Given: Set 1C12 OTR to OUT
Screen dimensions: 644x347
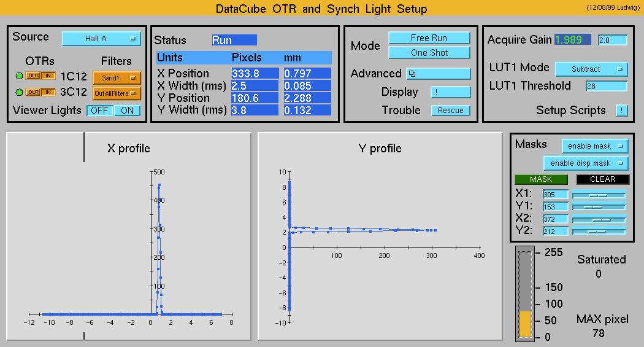Looking at the screenshot, I should tap(33, 77).
